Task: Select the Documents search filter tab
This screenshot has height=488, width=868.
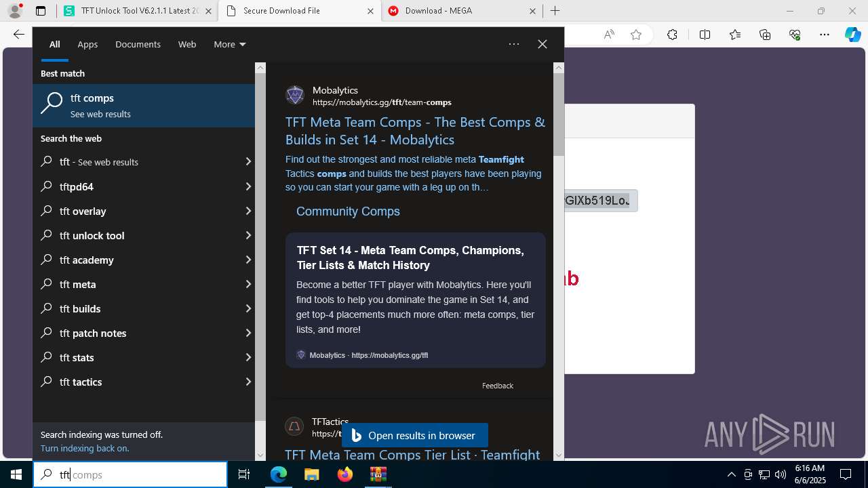Action: [138, 44]
